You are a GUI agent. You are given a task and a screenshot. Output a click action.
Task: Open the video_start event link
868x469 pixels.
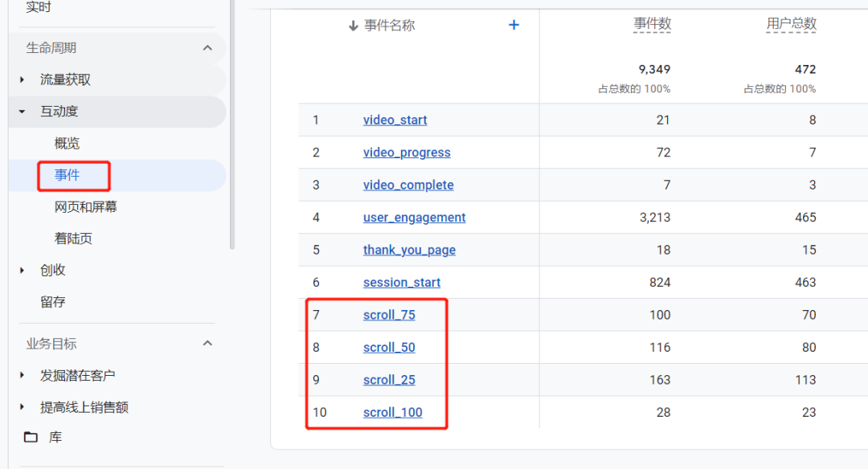coord(395,120)
